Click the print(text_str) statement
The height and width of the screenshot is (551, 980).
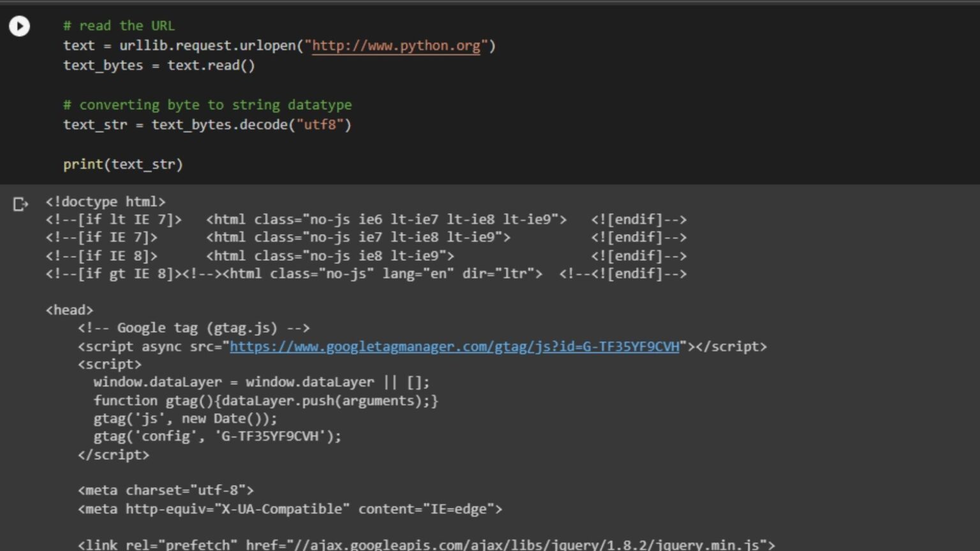pyautogui.click(x=123, y=165)
